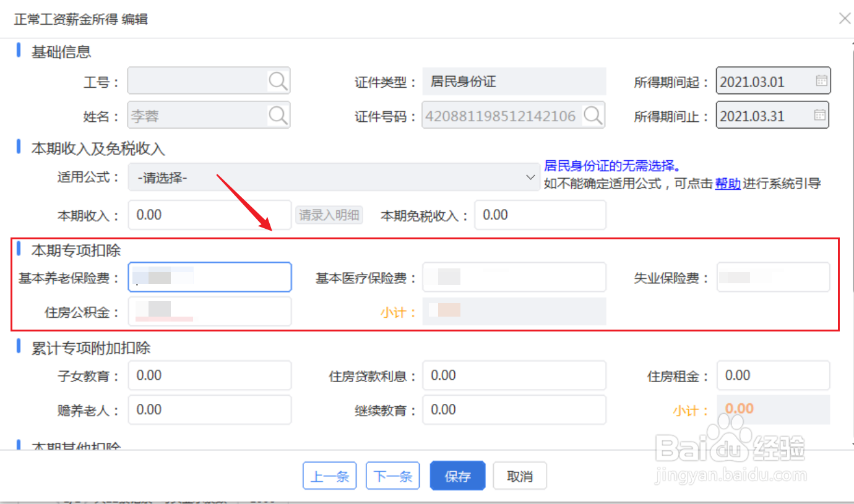Edit the 子女教育 amount field

click(209, 375)
